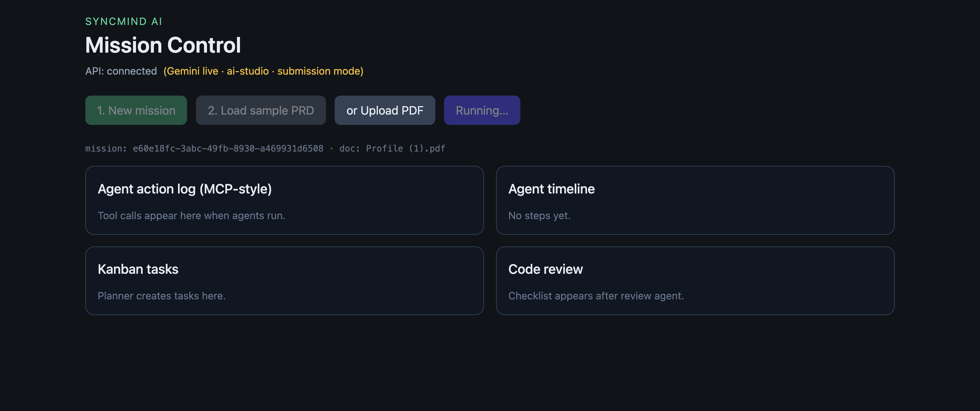Click the Profile (1).pdf document name
The height and width of the screenshot is (411, 980).
[406, 148]
